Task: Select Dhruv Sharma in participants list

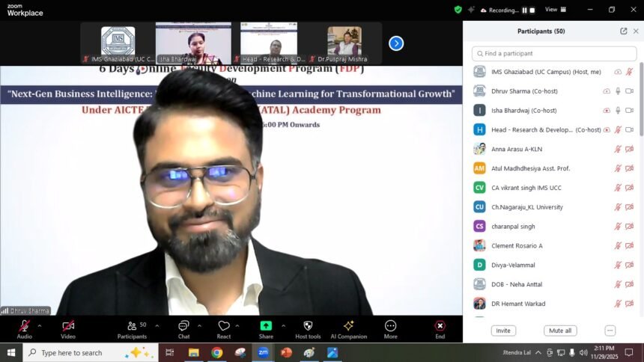Action: tap(524, 91)
